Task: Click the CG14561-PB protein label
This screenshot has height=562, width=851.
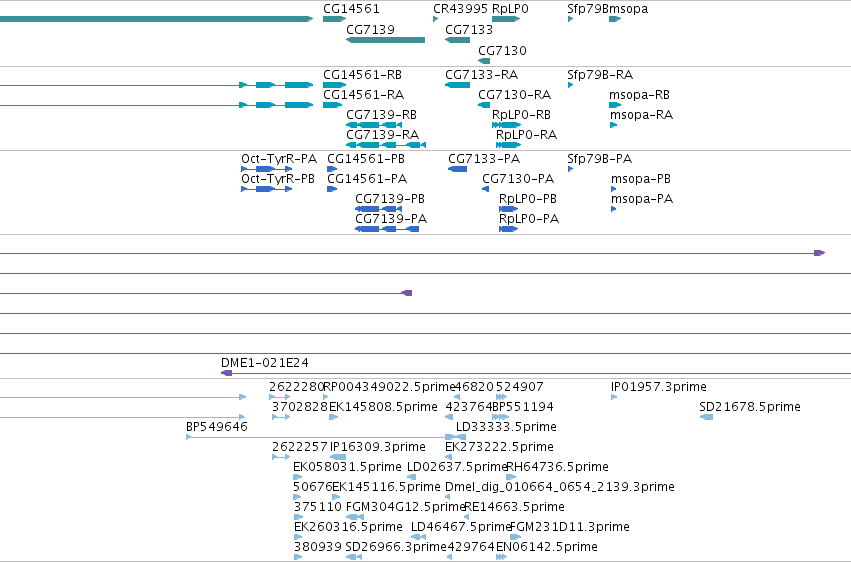Action: pyautogui.click(x=366, y=158)
